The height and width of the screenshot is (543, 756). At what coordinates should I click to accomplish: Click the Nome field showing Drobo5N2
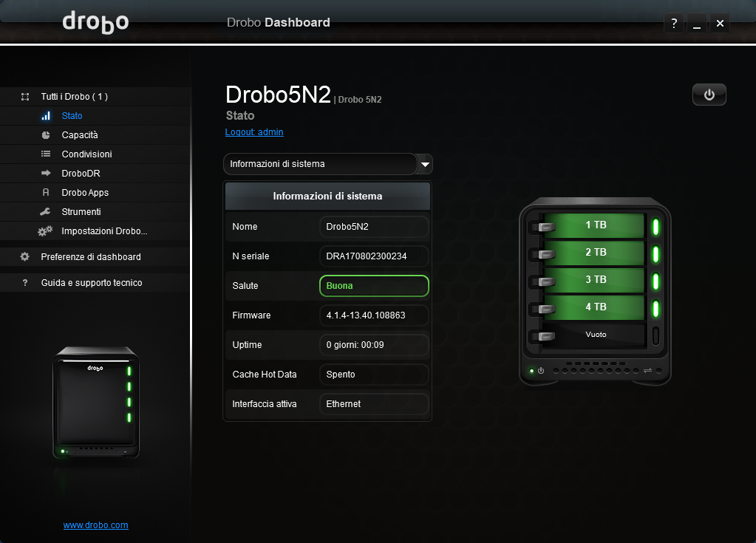[374, 227]
